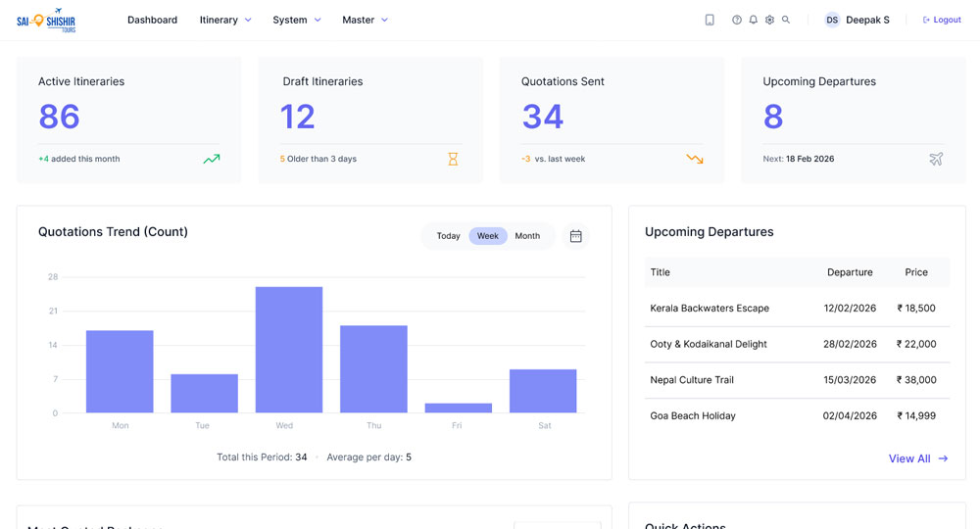Click the upward trend arrow icon in Active Itineraries
The image size is (980, 529).
pos(212,159)
